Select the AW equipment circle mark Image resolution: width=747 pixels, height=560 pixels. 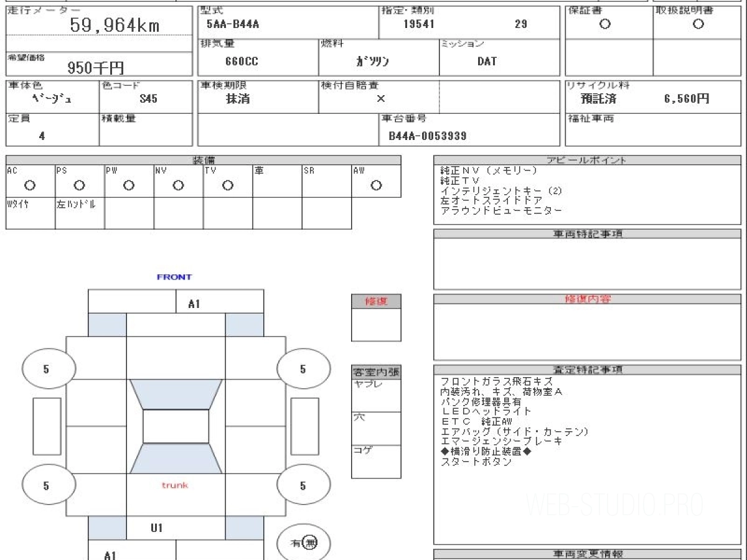coord(376,185)
